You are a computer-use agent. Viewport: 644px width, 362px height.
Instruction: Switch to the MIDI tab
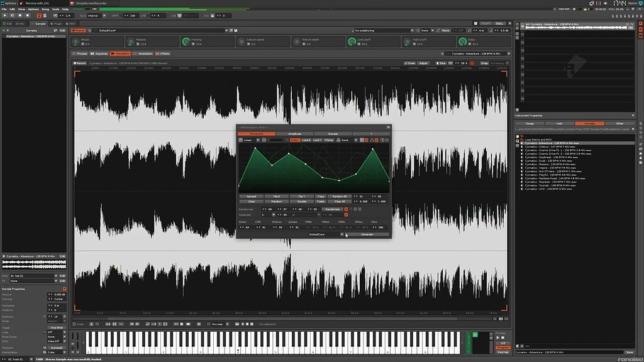70,24
